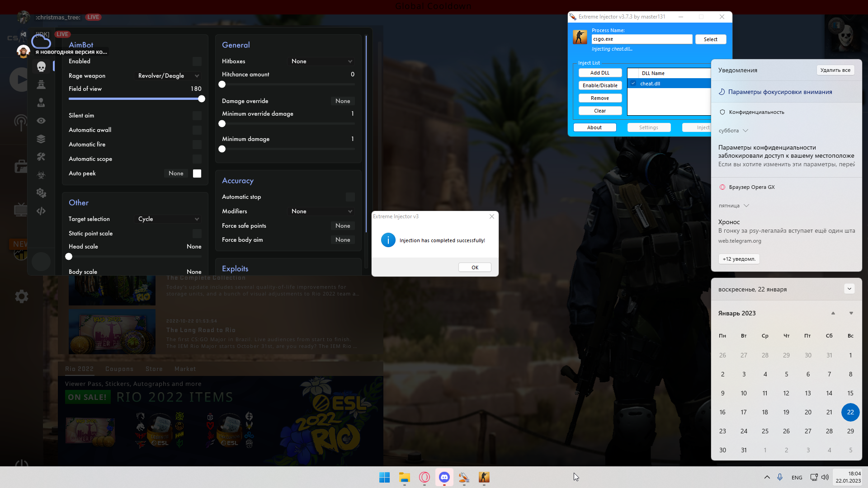Open the person silhouette tab in cheat sidebar

[41, 103]
